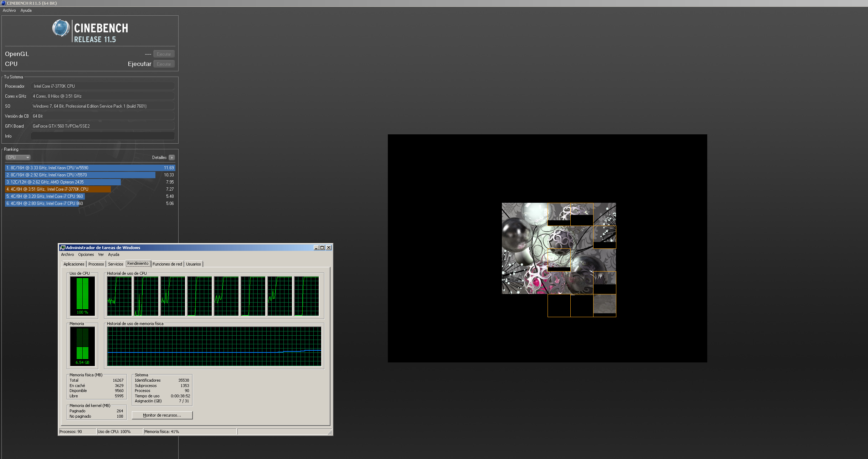Open the CPU ranking type dropdown
868x459 pixels.
point(18,158)
